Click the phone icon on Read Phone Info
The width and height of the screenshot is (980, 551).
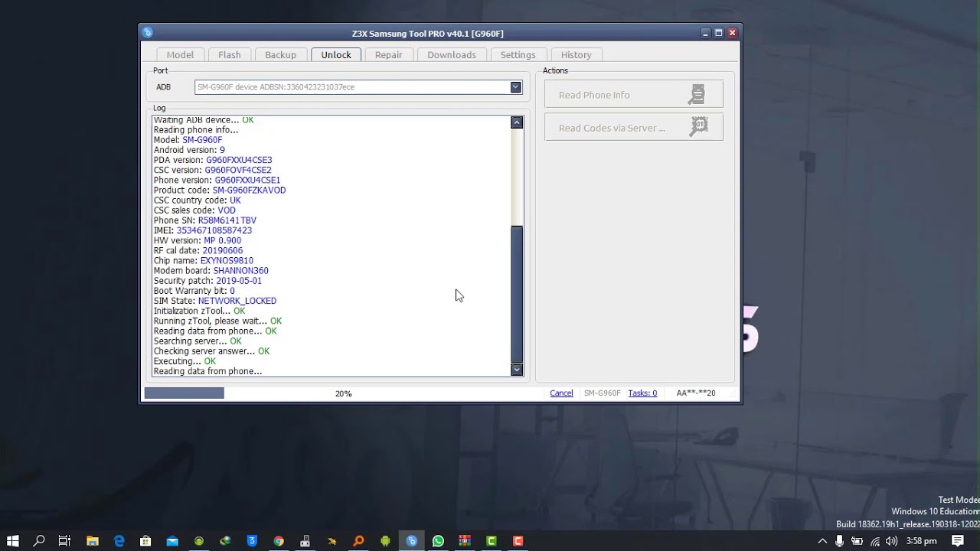click(697, 95)
